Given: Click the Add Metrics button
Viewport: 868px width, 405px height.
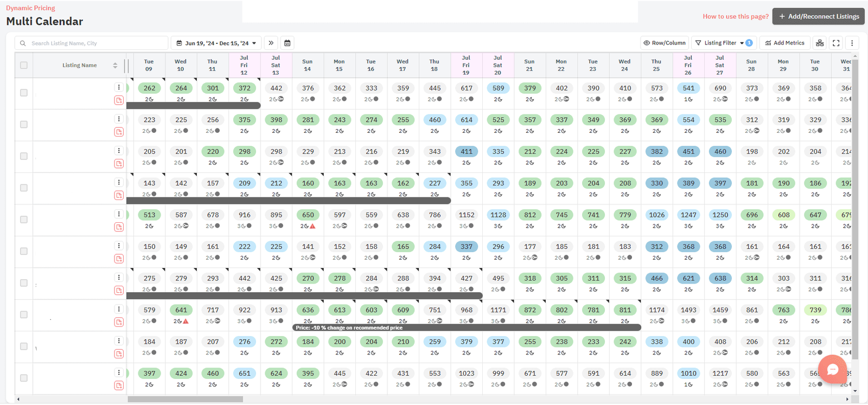Looking at the screenshot, I should click(x=785, y=43).
